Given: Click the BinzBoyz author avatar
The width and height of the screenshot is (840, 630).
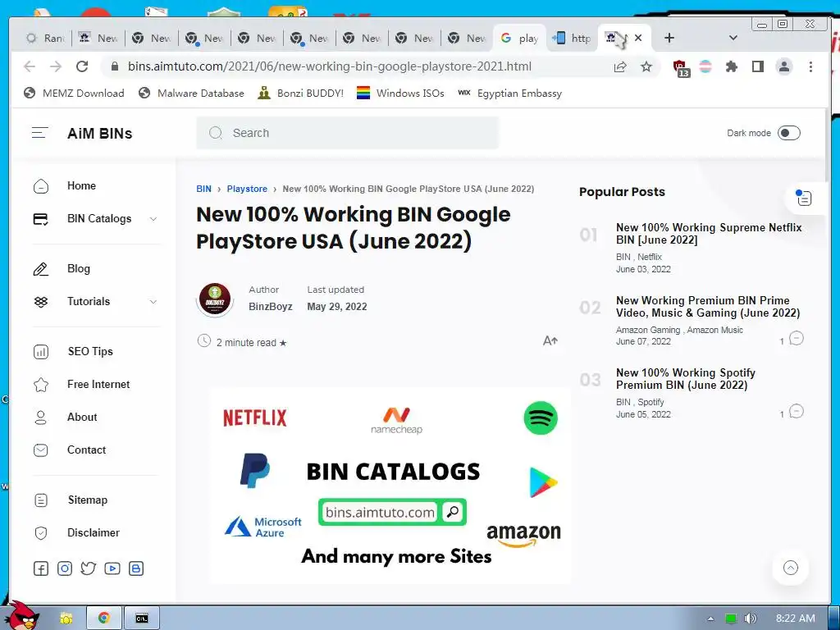Looking at the screenshot, I should pyautogui.click(x=215, y=299).
